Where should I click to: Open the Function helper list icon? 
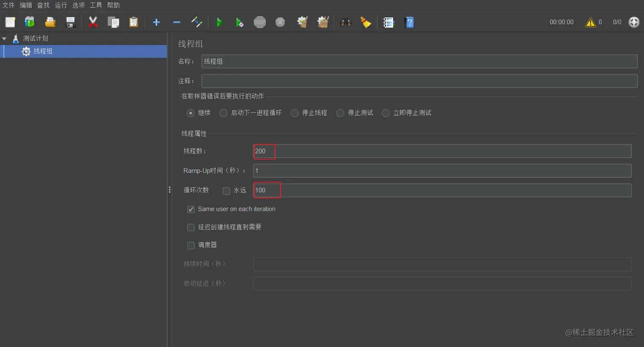click(388, 22)
